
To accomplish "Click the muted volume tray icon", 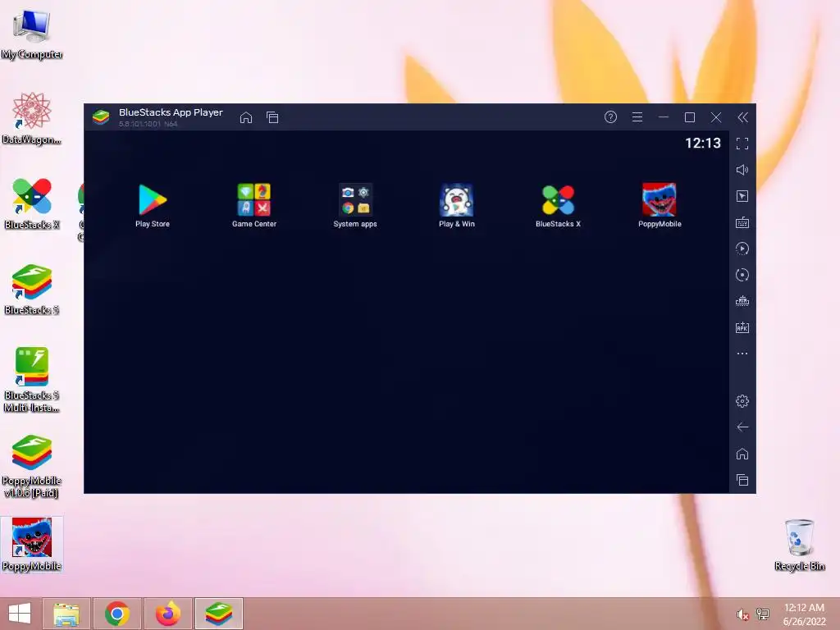I will 742,614.
